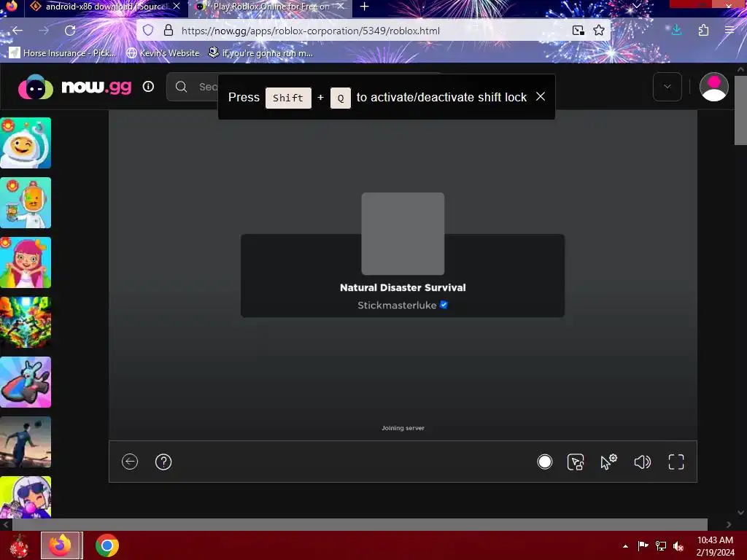Screen dimensions: 747x560
Task: Open the jungle runners game thumbnail
Action: pyautogui.click(x=26, y=322)
